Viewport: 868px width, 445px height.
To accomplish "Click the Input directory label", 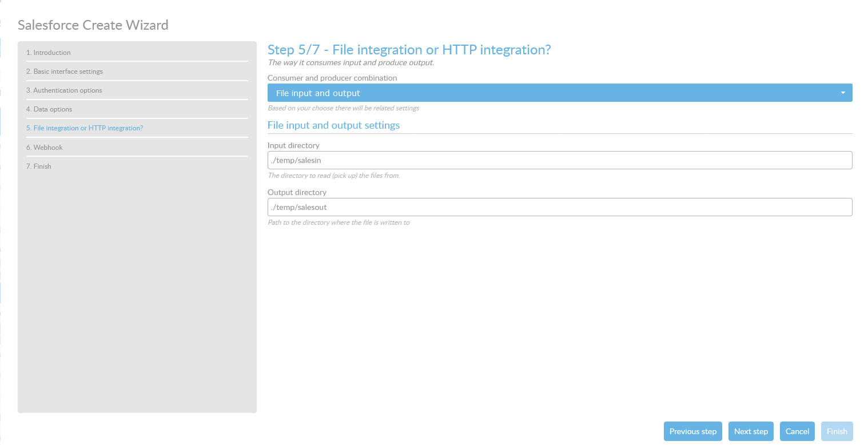I will point(293,145).
